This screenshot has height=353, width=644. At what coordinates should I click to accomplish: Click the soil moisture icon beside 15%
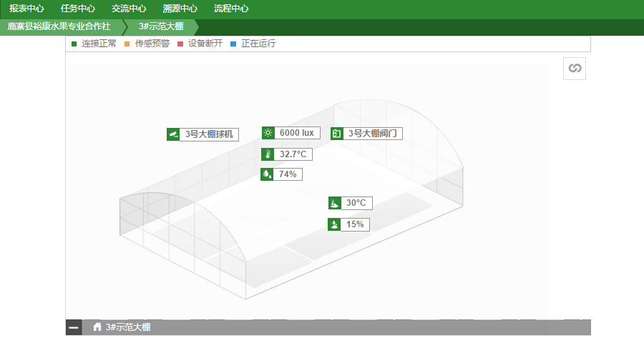coord(334,224)
